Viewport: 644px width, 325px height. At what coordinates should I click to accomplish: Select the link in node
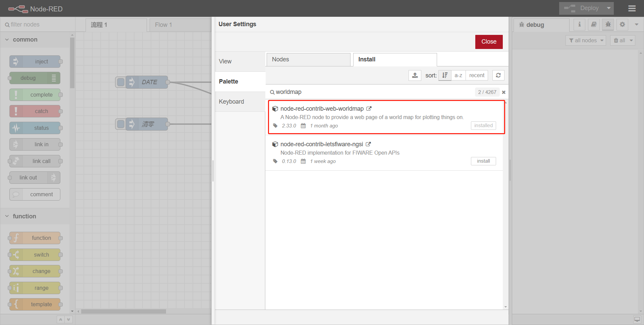35,145
